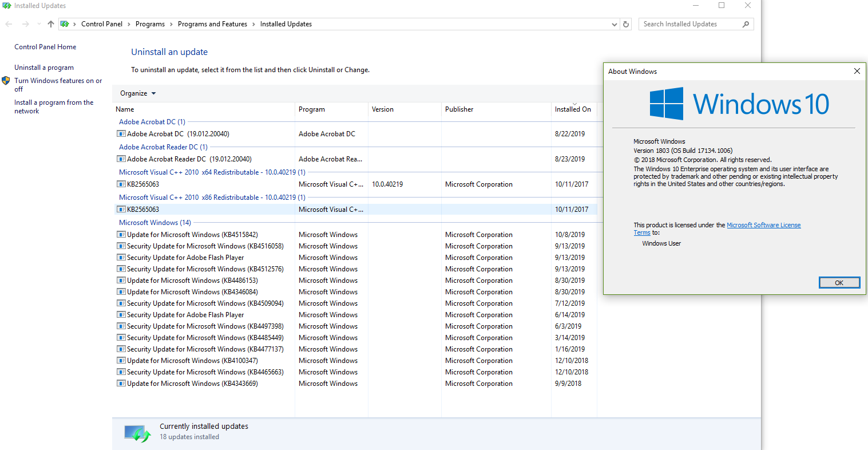Image resolution: width=868 pixels, height=450 pixels.
Task: Sort by the Program column header
Action: 312,109
